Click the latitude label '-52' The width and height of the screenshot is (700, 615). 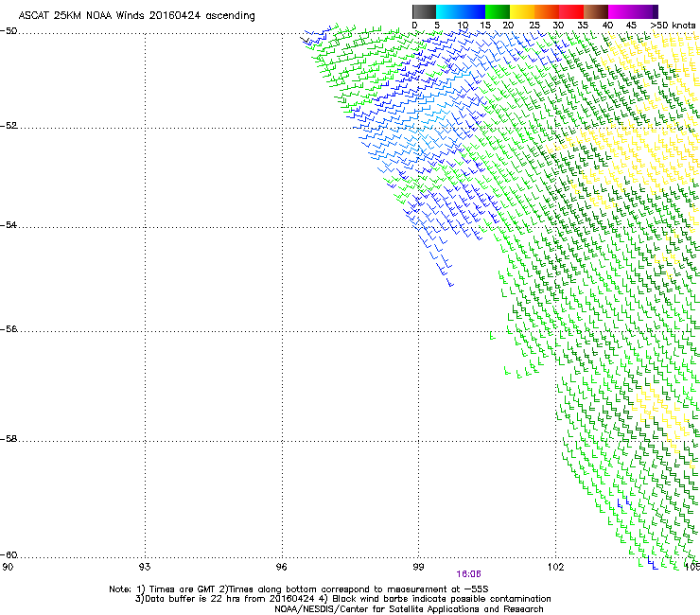9,126
